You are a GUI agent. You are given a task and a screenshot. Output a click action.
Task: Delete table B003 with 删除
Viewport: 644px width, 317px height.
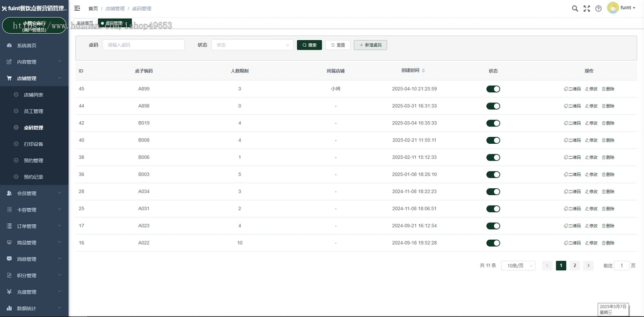(x=608, y=175)
